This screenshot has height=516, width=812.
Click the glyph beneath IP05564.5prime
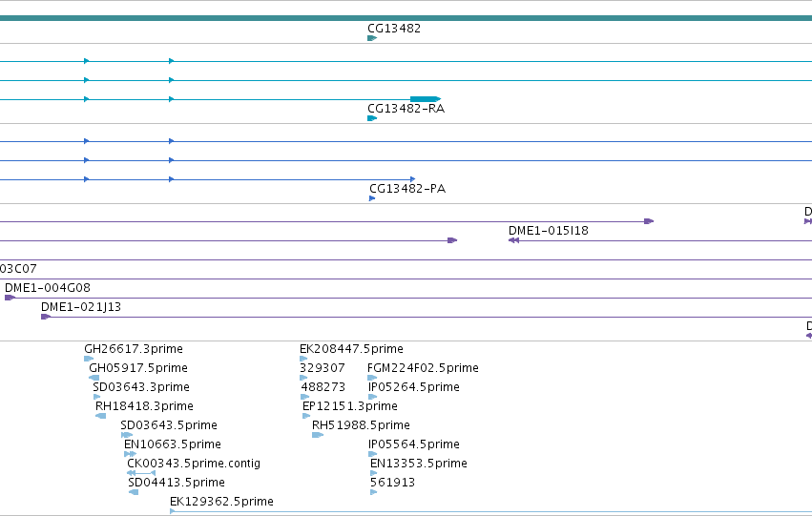click(x=372, y=454)
